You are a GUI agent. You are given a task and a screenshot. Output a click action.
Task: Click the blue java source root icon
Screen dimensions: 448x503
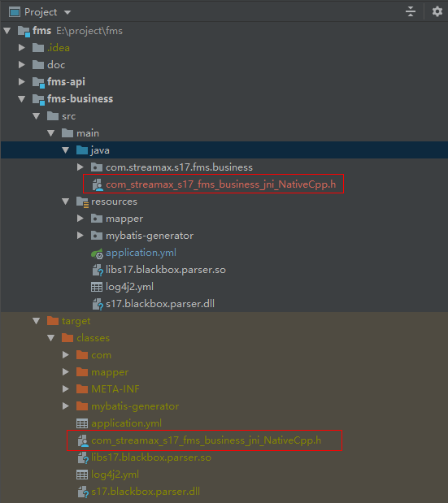[82, 150]
